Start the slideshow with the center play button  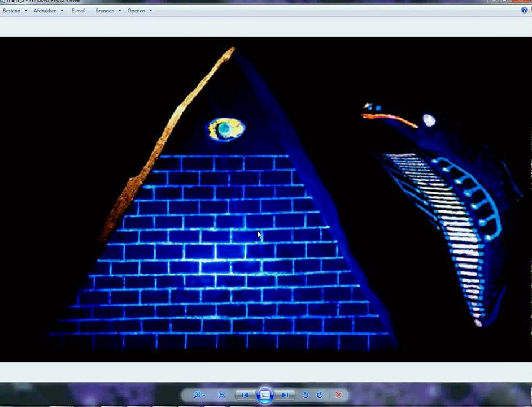click(x=265, y=395)
